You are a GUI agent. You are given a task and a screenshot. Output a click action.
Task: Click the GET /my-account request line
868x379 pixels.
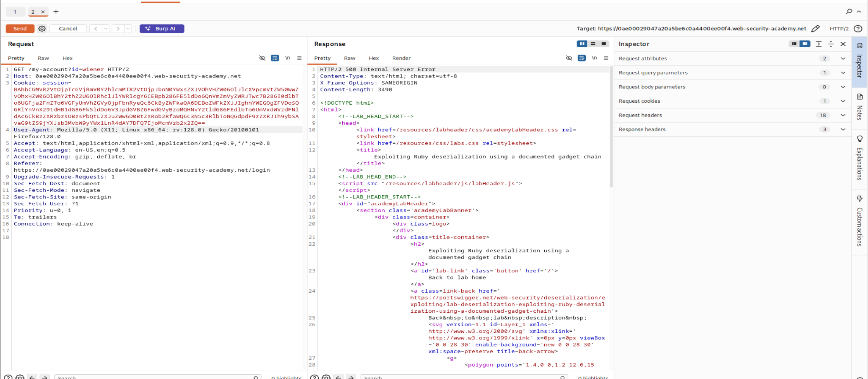tap(71, 69)
